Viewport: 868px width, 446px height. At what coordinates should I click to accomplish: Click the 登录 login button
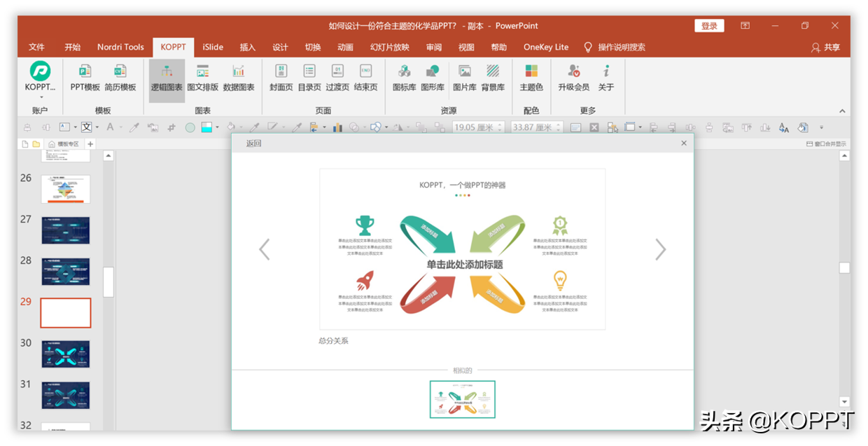(709, 26)
